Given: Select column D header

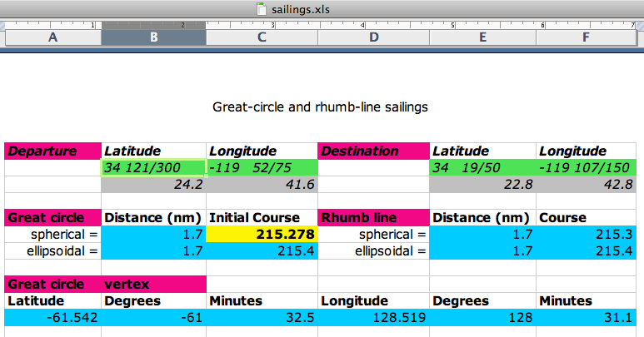Looking at the screenshot, I should pyautogui.click(x=373, y=37).
